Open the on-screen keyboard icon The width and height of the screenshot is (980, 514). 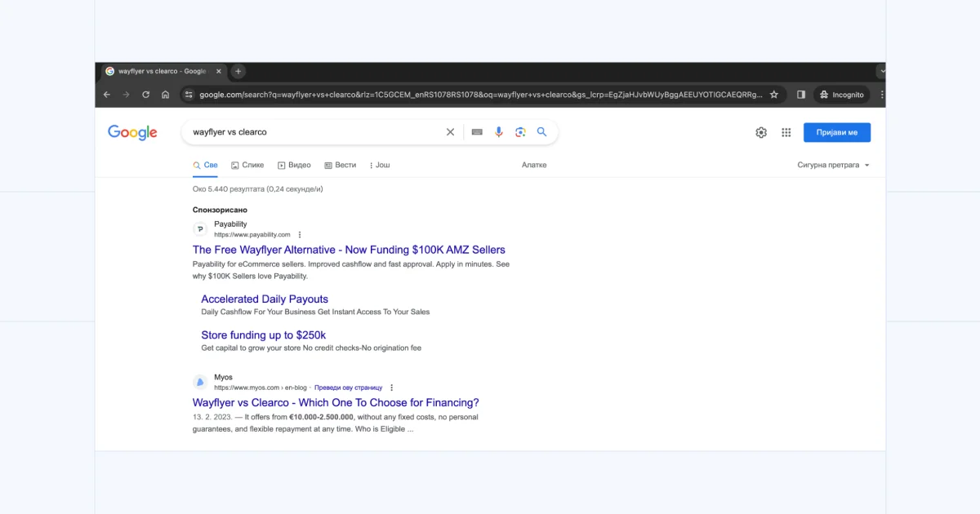click(477, 132)
